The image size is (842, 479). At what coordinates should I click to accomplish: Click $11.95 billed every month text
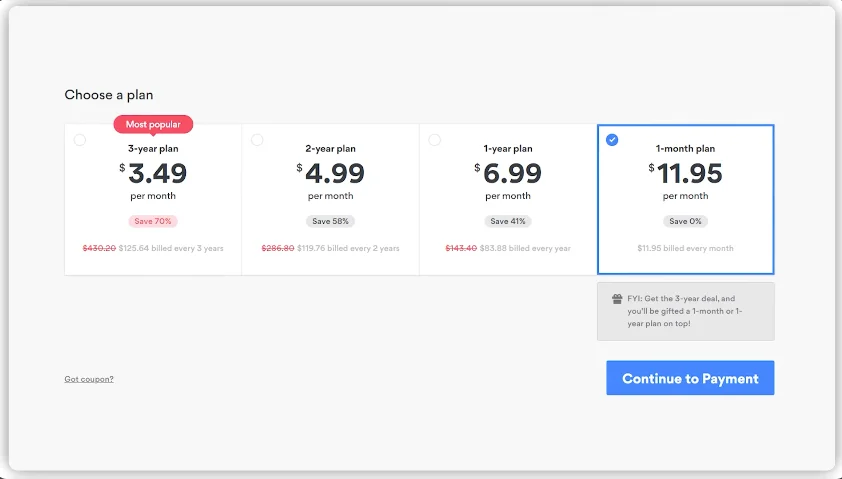[x=685, y=248]
